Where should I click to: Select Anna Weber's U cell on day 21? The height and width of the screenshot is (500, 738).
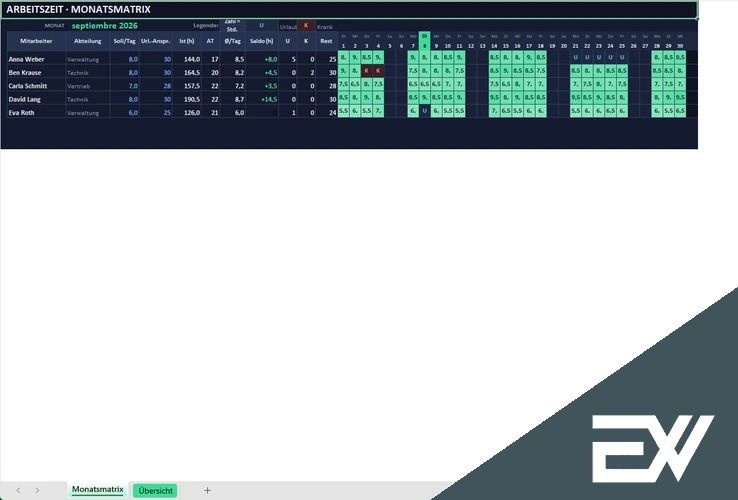point(575,57)
